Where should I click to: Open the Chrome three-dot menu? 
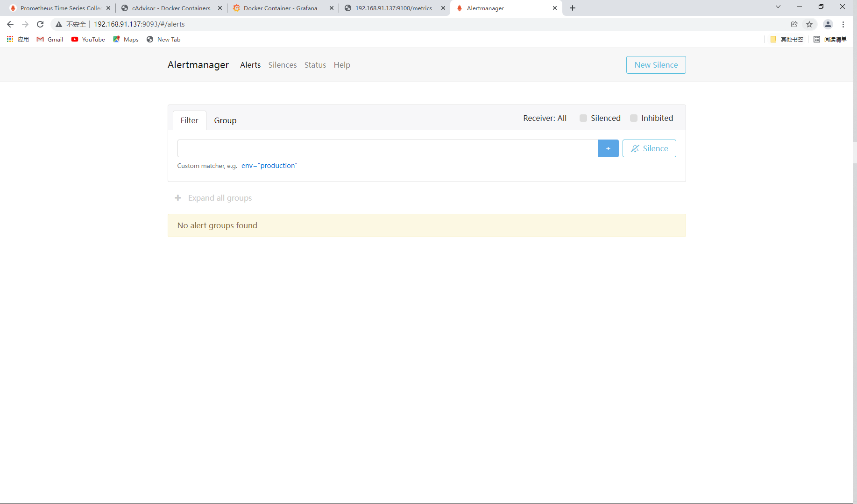pos(843,24)
